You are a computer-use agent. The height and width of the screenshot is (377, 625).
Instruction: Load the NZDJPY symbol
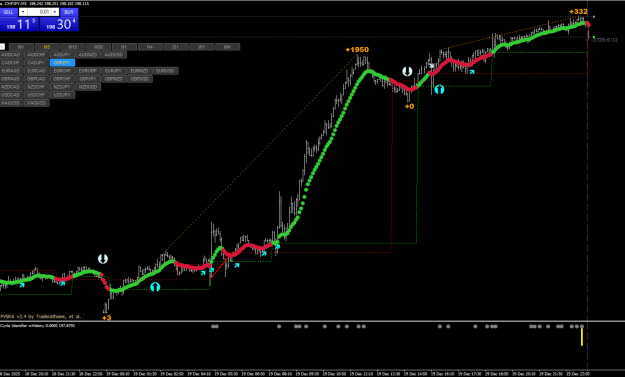tap(62, 87)
